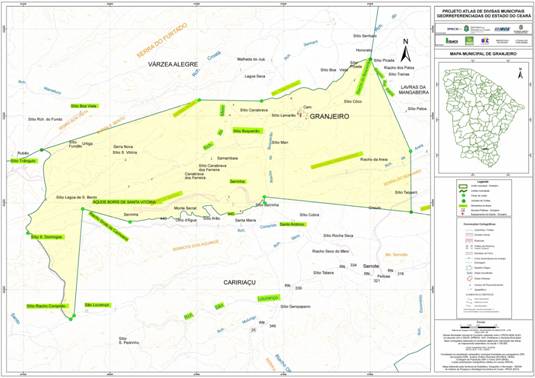Click the green vertex dot near Rubão on the west border

point(42,150)
